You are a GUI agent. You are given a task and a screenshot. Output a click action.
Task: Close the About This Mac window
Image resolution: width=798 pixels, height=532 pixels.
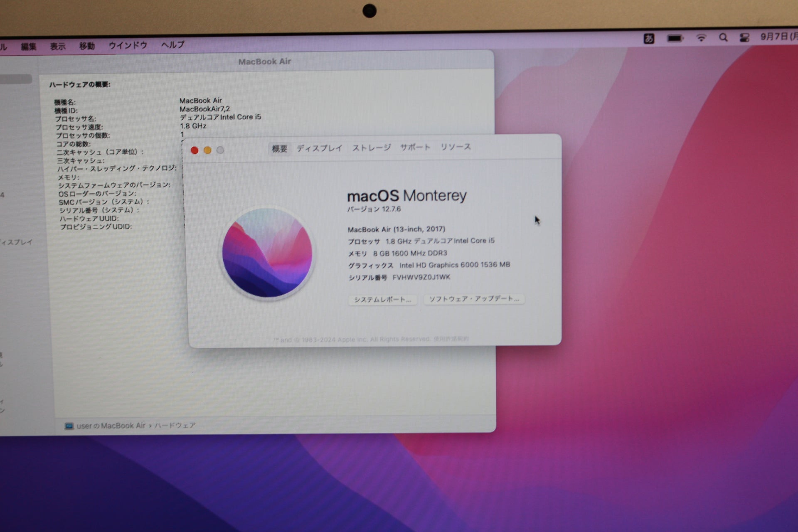[x=194, y=150]
